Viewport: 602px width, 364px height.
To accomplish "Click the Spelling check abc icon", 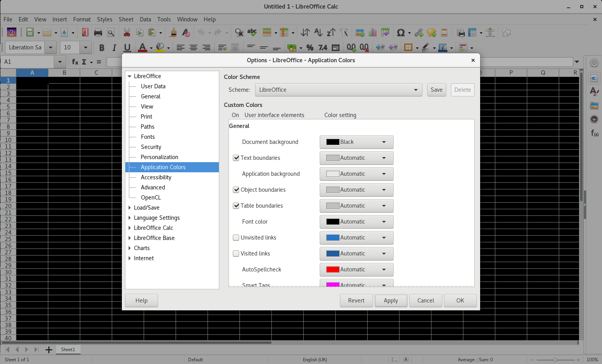I will pos(252,33).
